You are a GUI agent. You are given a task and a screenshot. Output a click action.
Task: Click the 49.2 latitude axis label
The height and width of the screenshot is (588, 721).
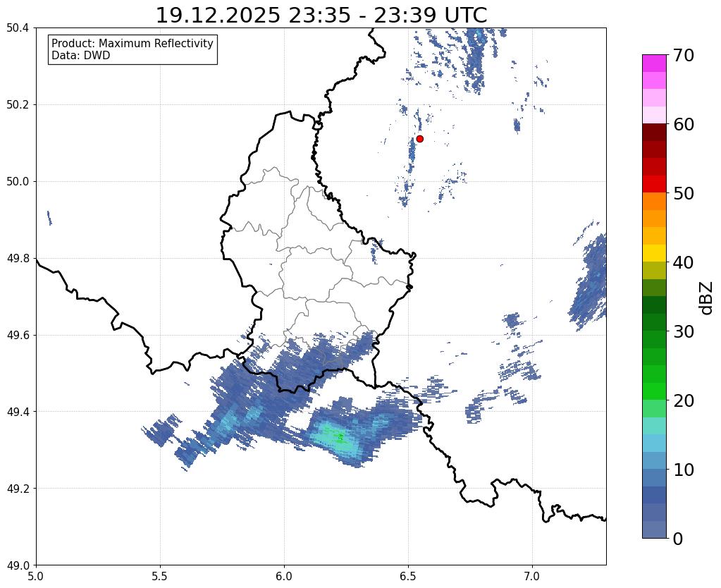point(18,489)
